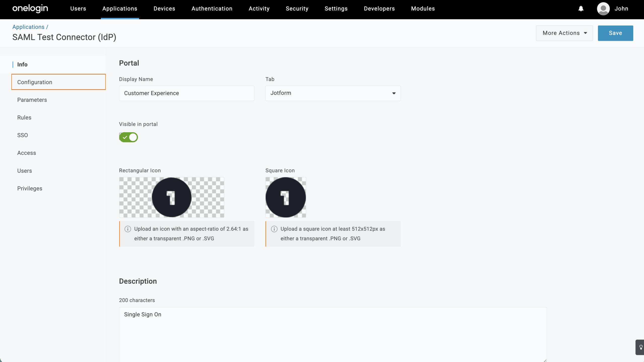This screenshot has width=644, height=362.
Task: Open the SSO section
Action: pos(23,135)
